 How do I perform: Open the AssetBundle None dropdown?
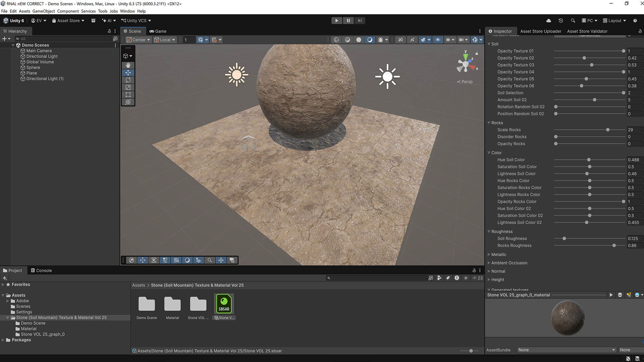point(567,350)
